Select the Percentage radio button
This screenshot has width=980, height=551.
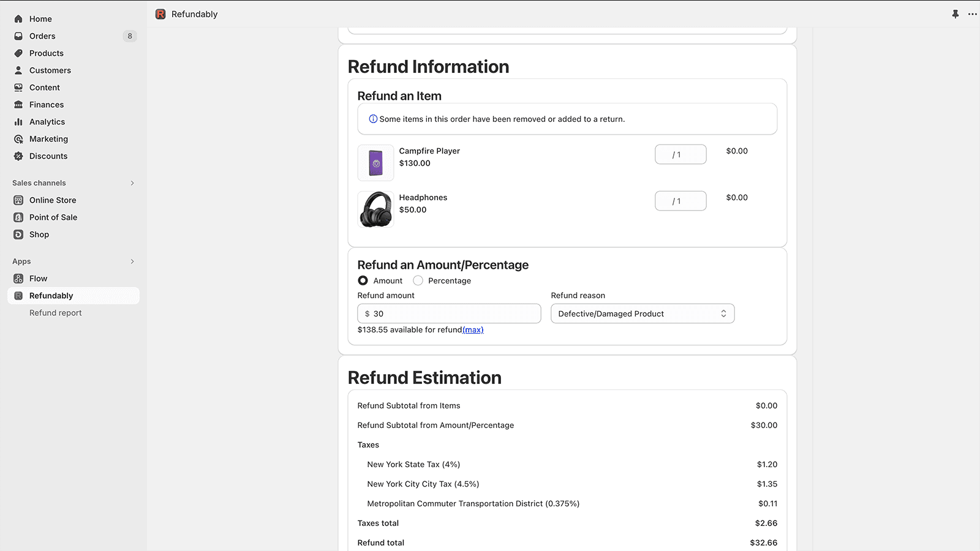(x=418, y=280)
